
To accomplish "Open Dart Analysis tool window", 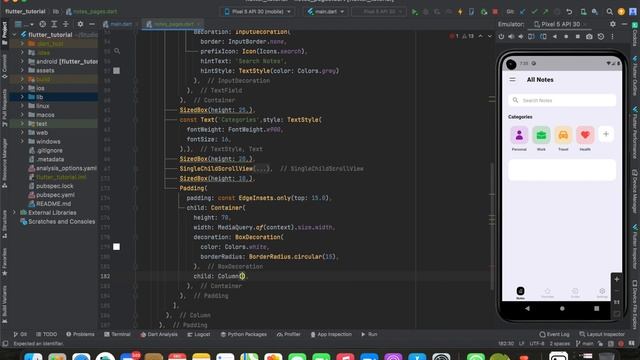I will click(159, 334).
